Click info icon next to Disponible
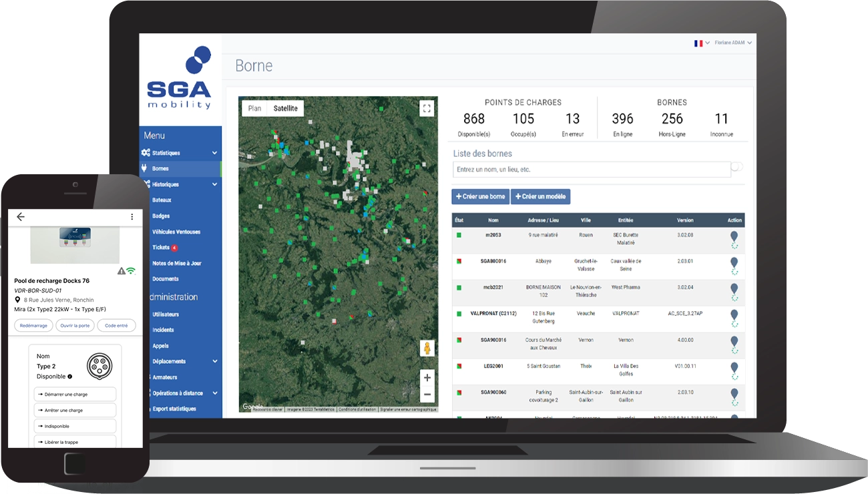This screenshot has height=494, width=868. click(70, 377)
